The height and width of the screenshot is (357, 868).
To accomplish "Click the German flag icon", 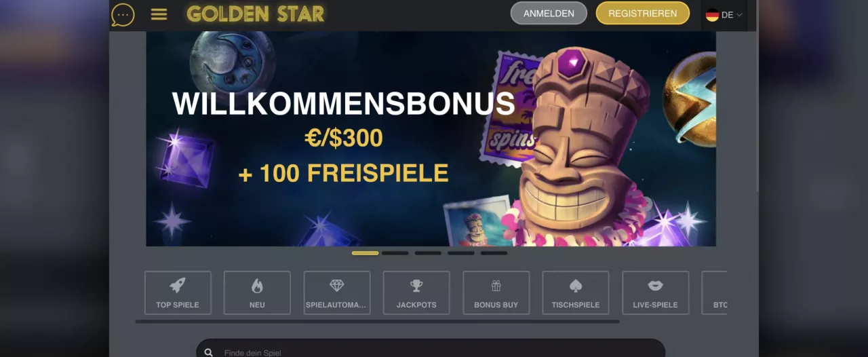I will 712,14.
